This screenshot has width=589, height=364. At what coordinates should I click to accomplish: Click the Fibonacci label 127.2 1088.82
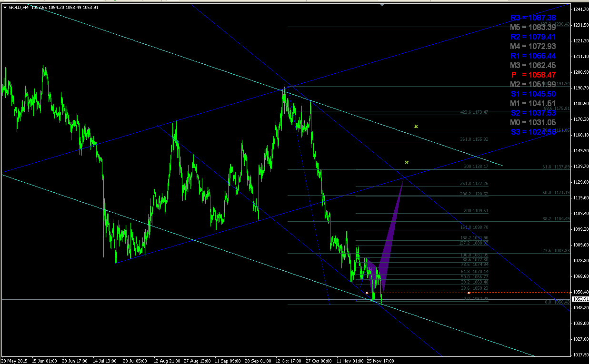pos(474,243)
